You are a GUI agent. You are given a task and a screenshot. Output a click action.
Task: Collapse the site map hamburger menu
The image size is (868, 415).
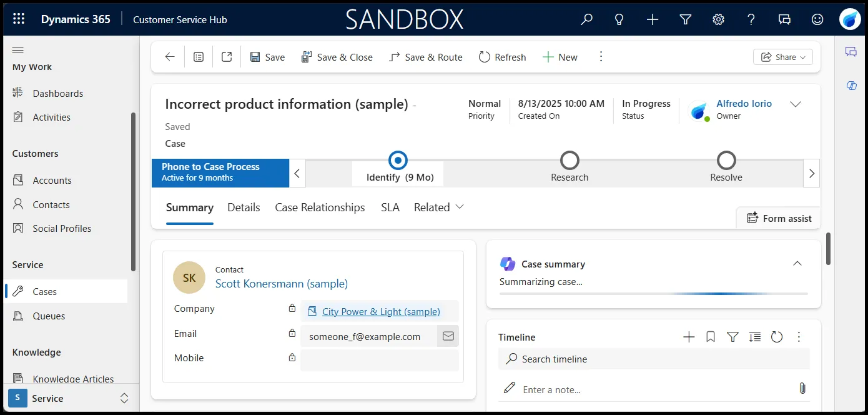[x=18, y=50]
